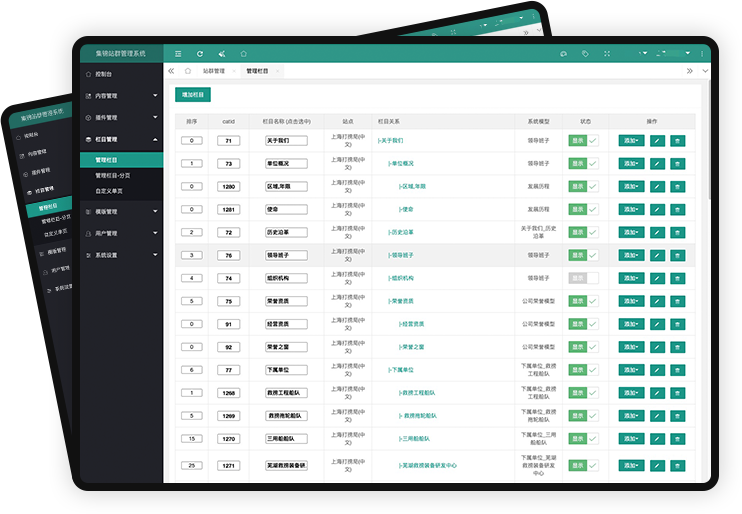
Task: Toggle the sidebar menu collapse icon
Action: pos(178,53)
